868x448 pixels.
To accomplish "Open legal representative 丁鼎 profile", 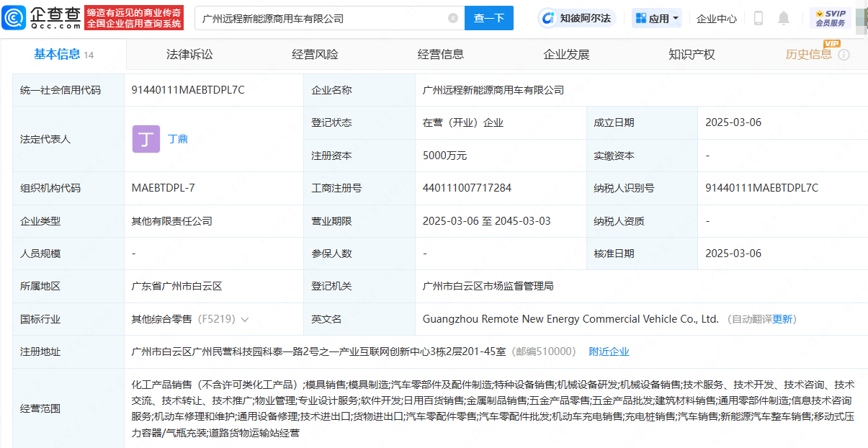I will [178, 139].
